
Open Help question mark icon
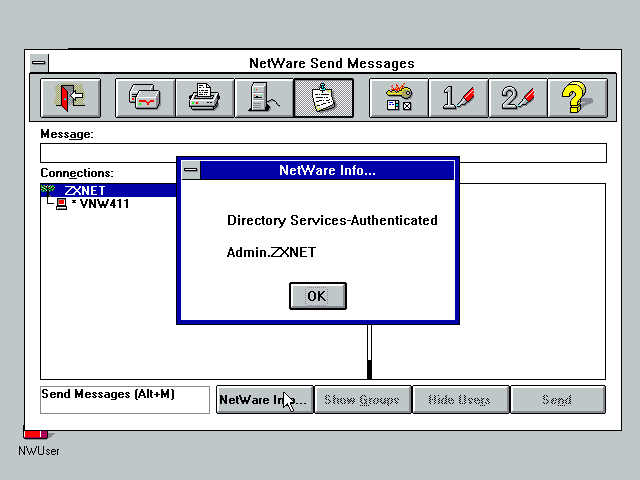click(578, 98)
